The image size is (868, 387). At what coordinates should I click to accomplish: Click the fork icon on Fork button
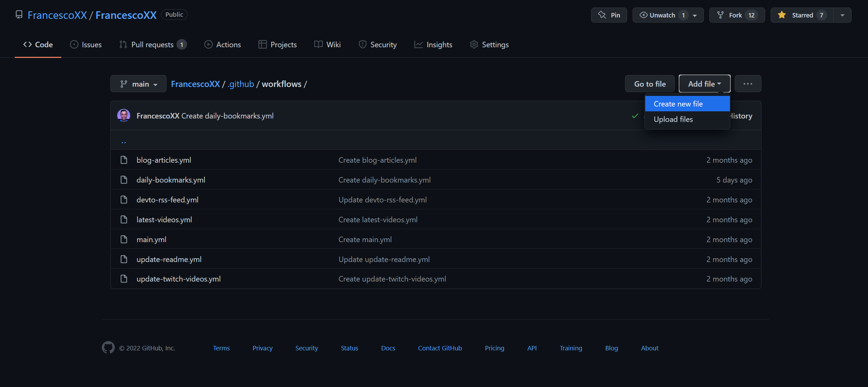pos(721,15)
